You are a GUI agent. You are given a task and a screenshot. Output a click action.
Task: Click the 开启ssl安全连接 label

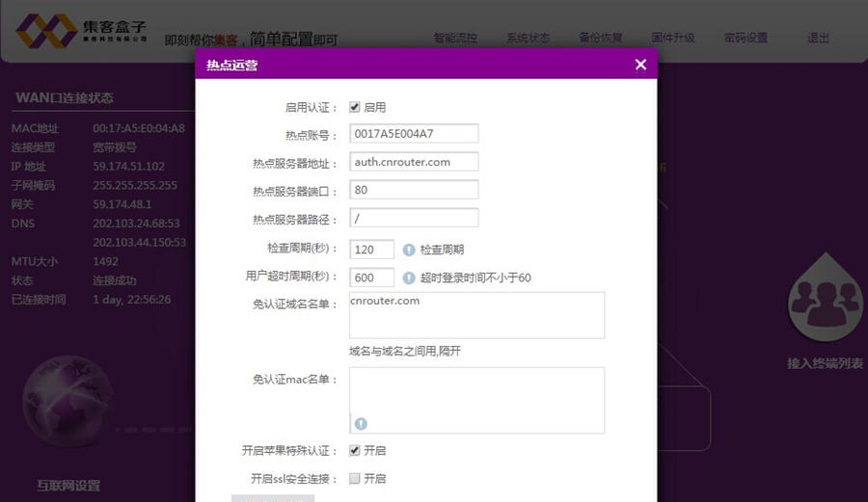pos(293,479)
